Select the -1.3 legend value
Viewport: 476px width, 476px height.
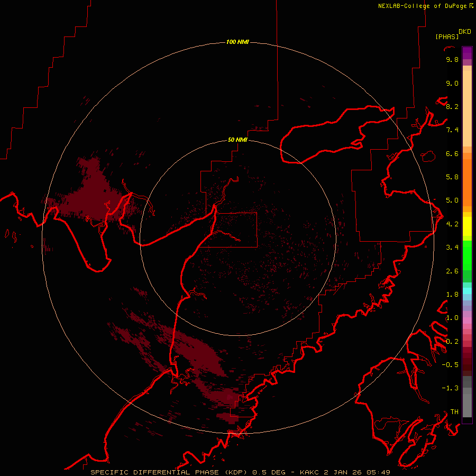450,388
